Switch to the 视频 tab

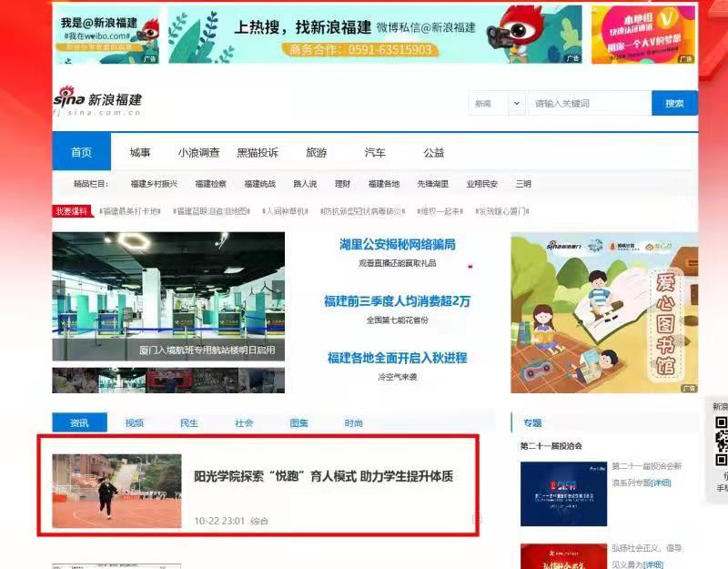pos(134,422)
